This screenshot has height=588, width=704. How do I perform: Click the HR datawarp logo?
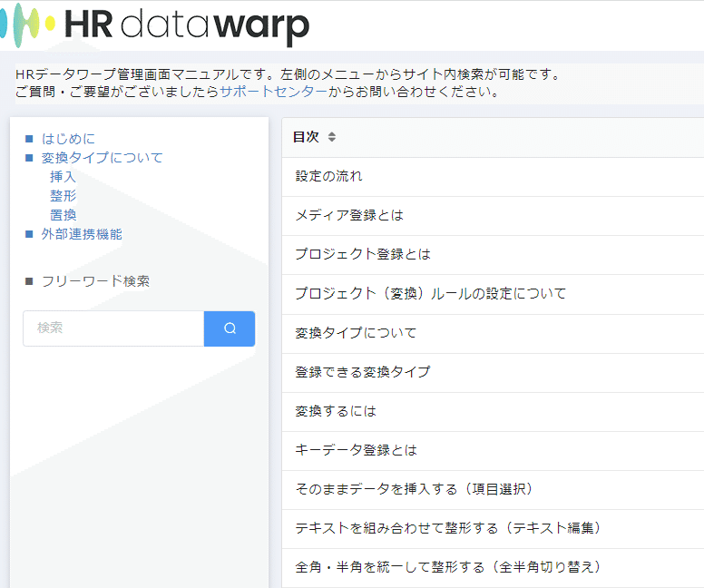155,25
